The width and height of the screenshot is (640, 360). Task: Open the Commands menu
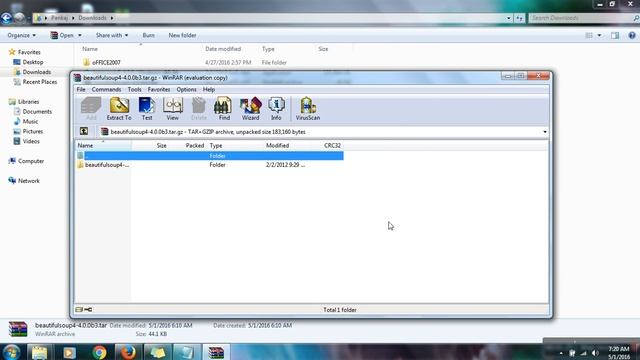pyautogui.click(x=106, y=89)
